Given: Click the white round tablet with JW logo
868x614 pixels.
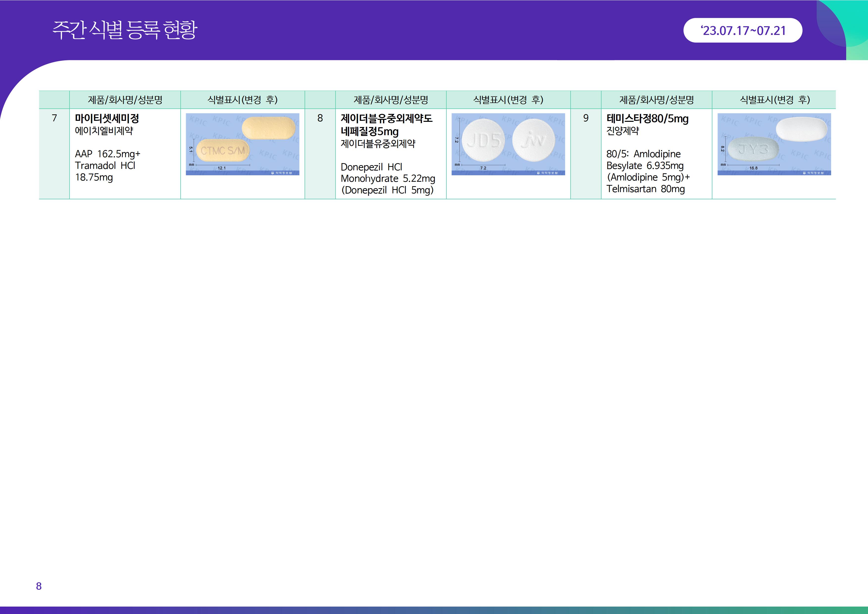Looking at the screenshot, I should coord(533,140).
